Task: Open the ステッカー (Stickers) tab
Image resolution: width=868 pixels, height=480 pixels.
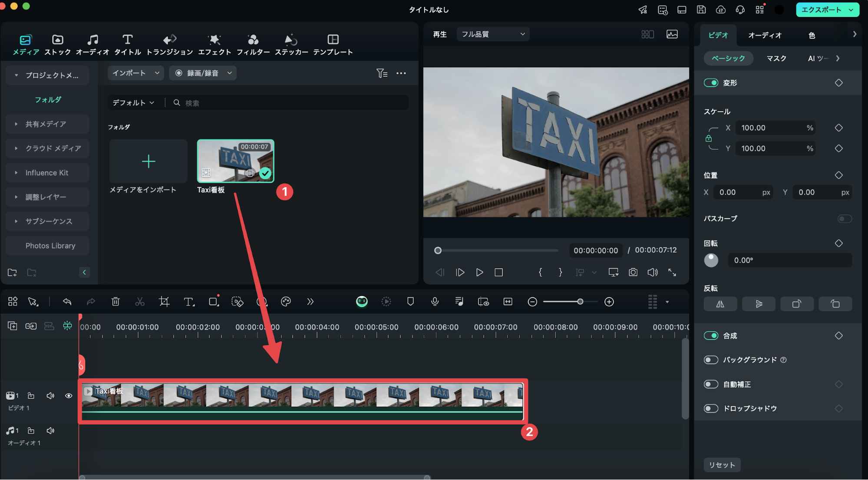Action: click(291, 45)
